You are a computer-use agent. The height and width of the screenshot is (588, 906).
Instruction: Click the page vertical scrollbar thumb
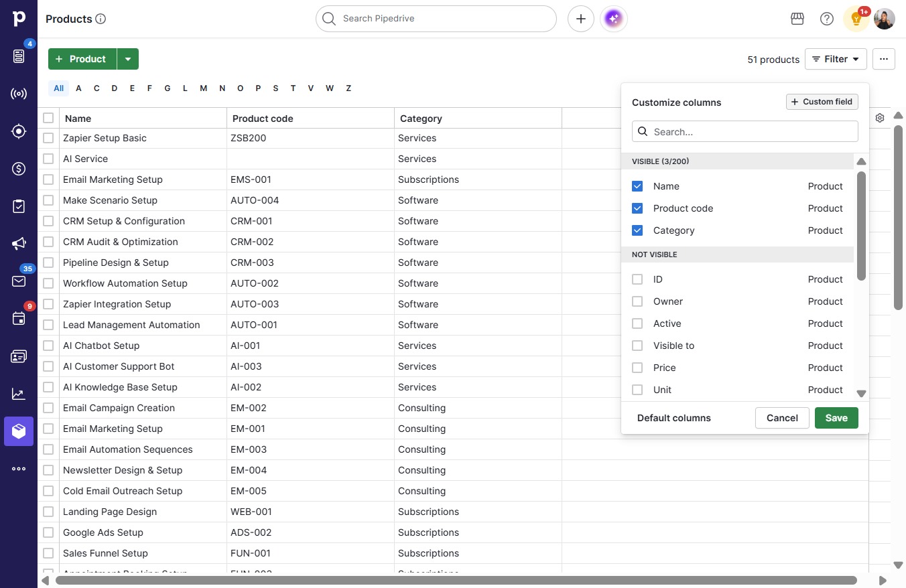tap(898, 218)
